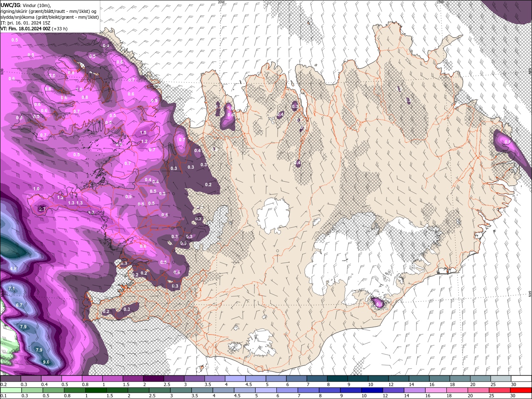Select the '30' label in the upper legend row
This screenshot has width=532, height=399.
click(x=514, y=385)
